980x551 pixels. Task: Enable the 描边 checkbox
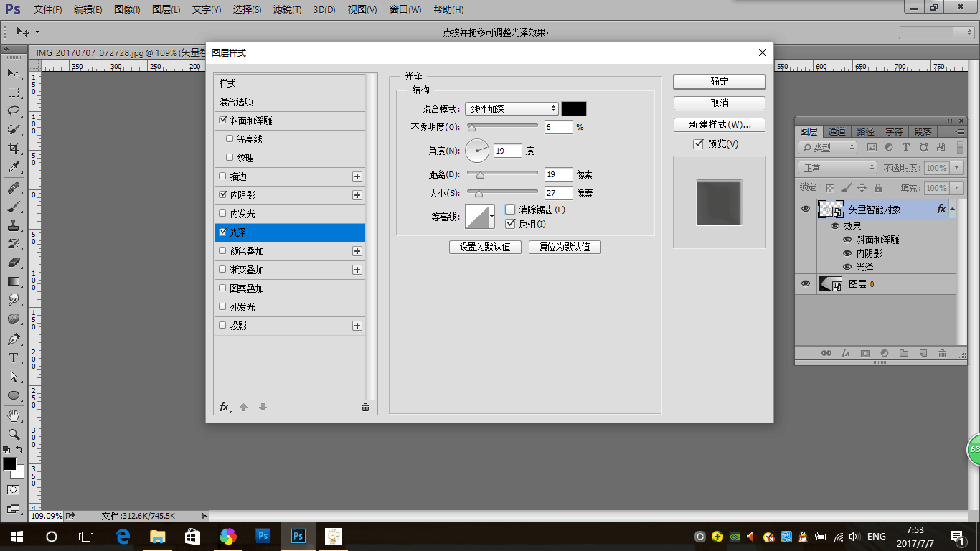click(223, 176)
